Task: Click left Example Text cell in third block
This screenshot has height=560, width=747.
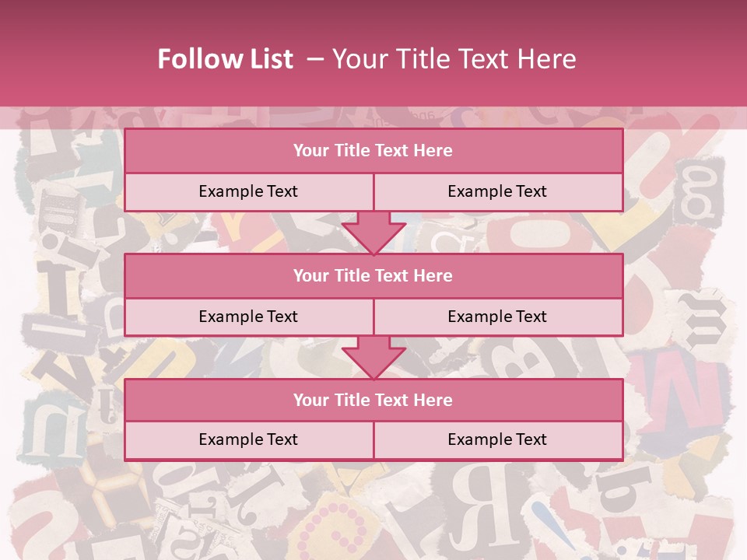Action: [248, 439]
